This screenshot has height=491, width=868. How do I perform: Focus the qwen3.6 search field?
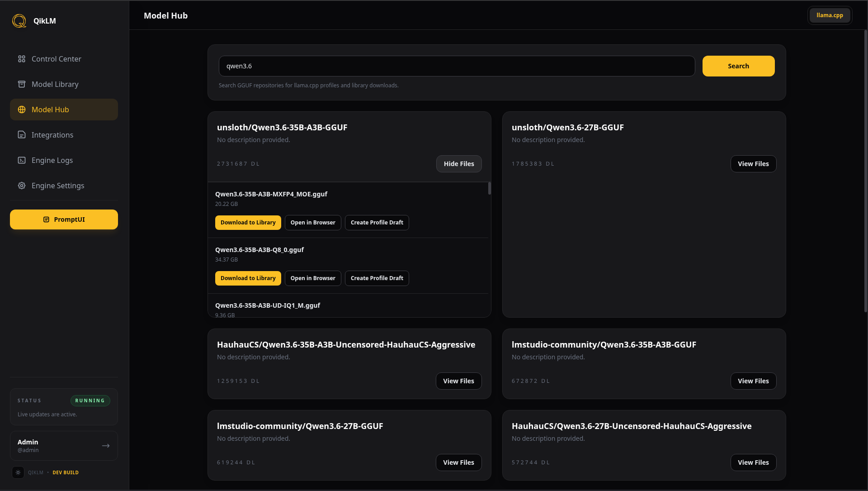pyautogui.click(x=457, y=66)
